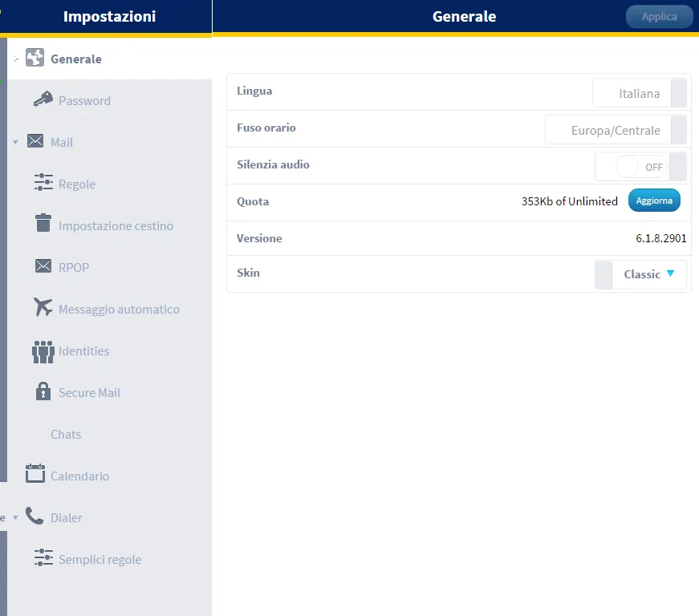Click the Identities people icon
The image size is (699, 616).
[43, 351]
